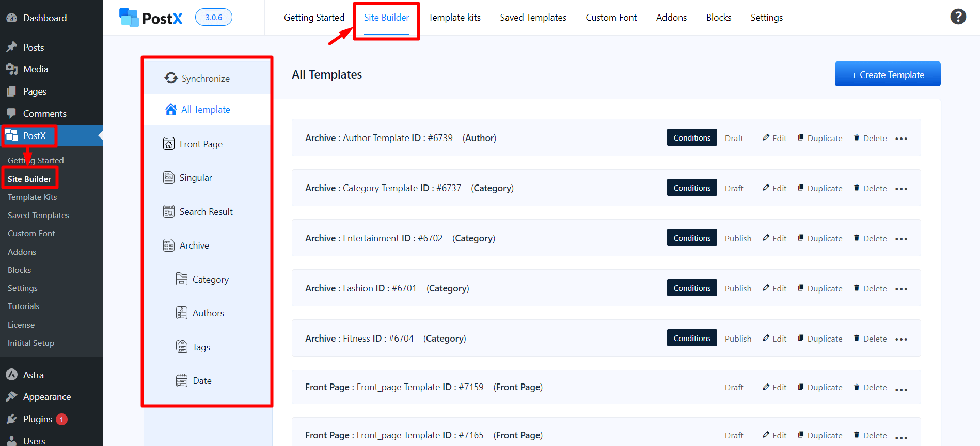Click the All Template home icon
This screenshot has height=446, width=980.
coord(171,110)
